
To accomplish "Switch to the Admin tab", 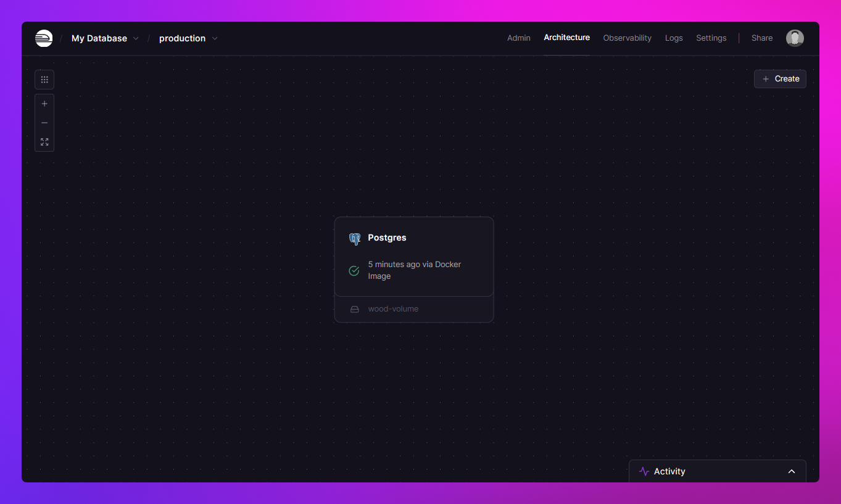I will tap(519, 38).
